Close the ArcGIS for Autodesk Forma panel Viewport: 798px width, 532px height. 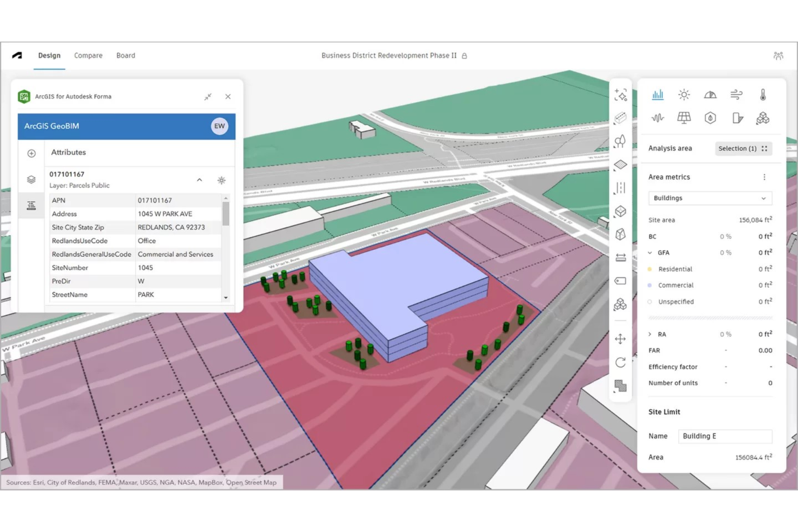point(228,97)
